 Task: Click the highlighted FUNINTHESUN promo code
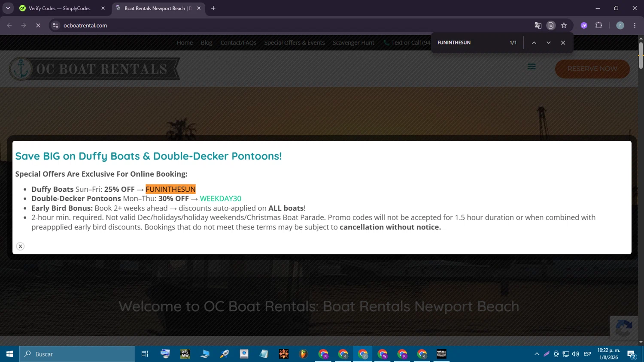(170, 189)
